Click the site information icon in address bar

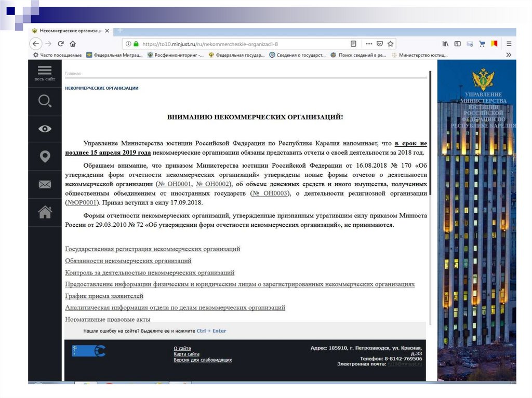click(128, 44)
